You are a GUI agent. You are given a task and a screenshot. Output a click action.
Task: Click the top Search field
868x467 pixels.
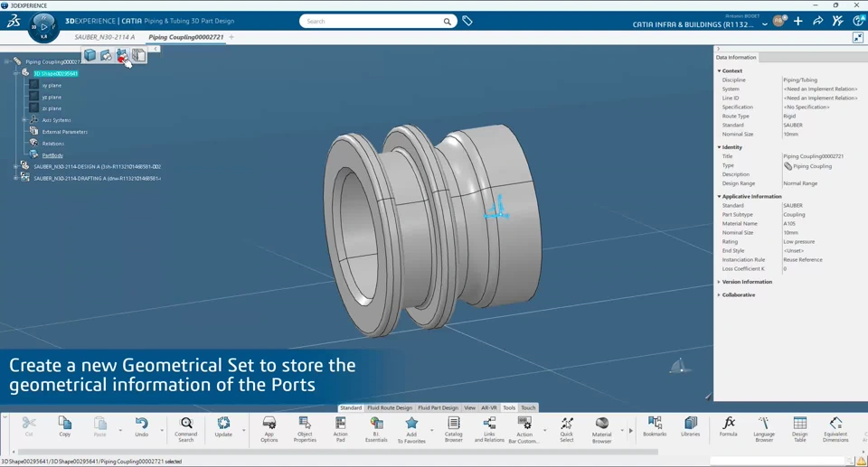[x=378, y=21]
